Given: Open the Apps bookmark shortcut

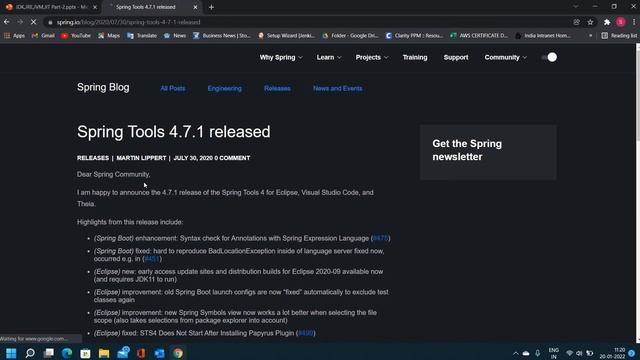Looking at the screenshot, I should coord(14,36).
